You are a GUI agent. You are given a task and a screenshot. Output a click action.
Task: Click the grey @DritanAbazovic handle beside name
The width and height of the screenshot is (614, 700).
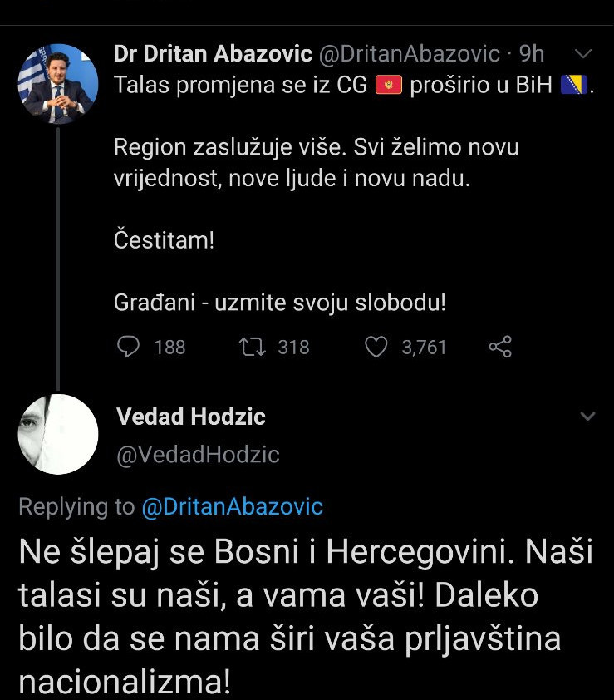409,54
